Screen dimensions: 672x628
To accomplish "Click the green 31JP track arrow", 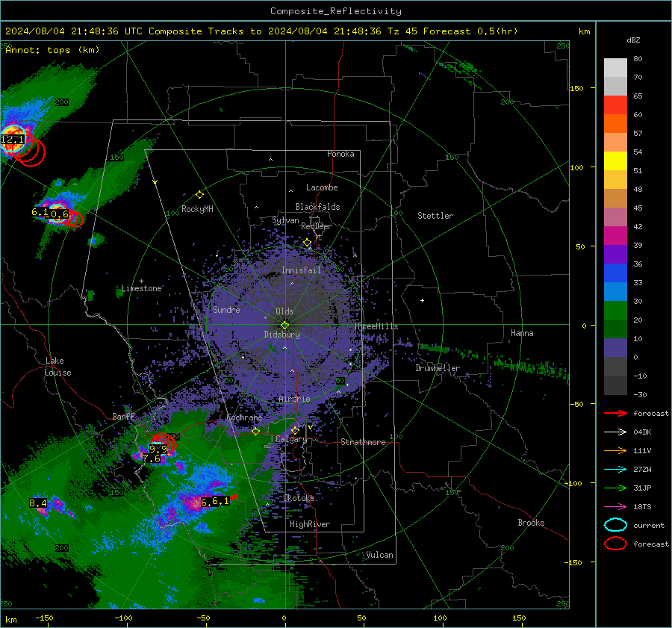I will pos(615,488).
